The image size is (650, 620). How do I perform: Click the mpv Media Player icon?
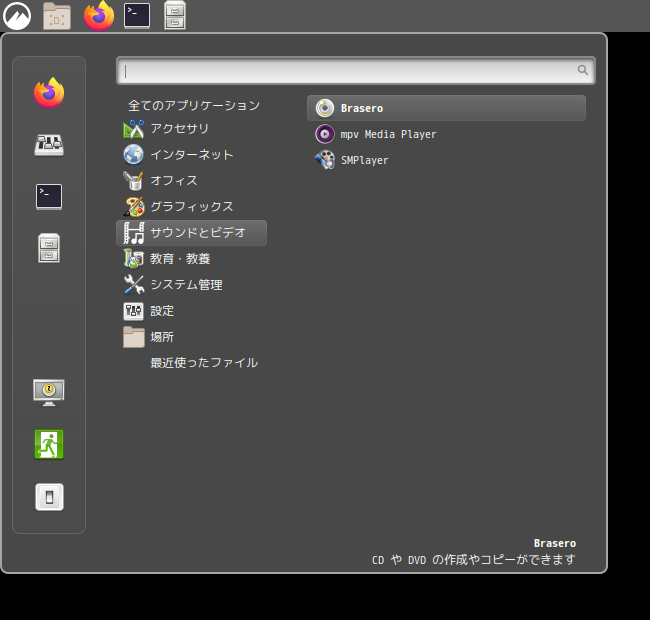pyautogui.click(x=325, y=134)
